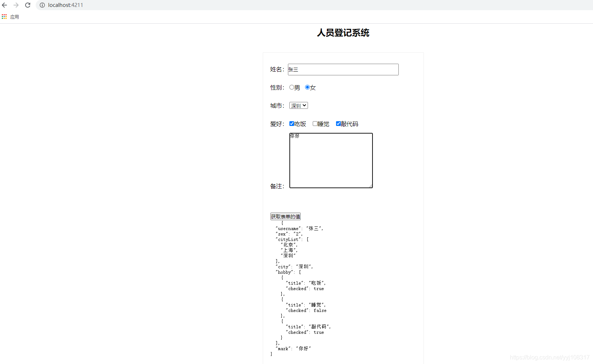Click the browser forward arrow
Viewport: 593px width, 364px height.
[x=16, y=5]
